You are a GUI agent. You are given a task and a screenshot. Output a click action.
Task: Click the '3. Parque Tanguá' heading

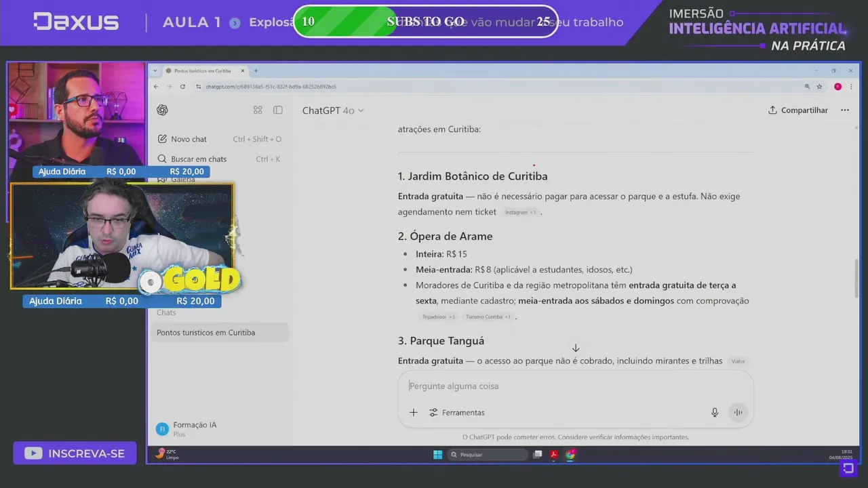click(x=441, y=341)
